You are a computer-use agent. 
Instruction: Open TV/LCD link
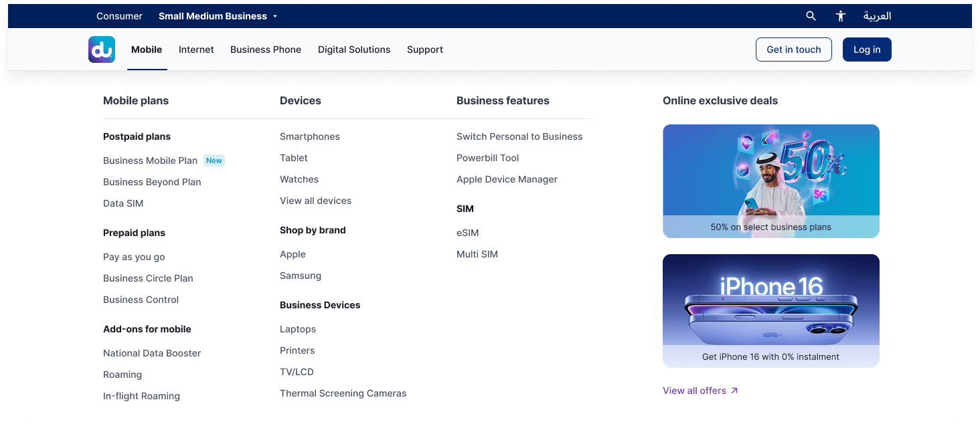(297, 372)
